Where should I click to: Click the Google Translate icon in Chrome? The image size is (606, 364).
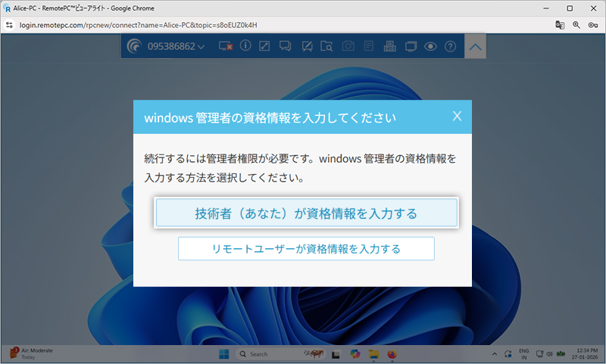(x=560, y=25)
